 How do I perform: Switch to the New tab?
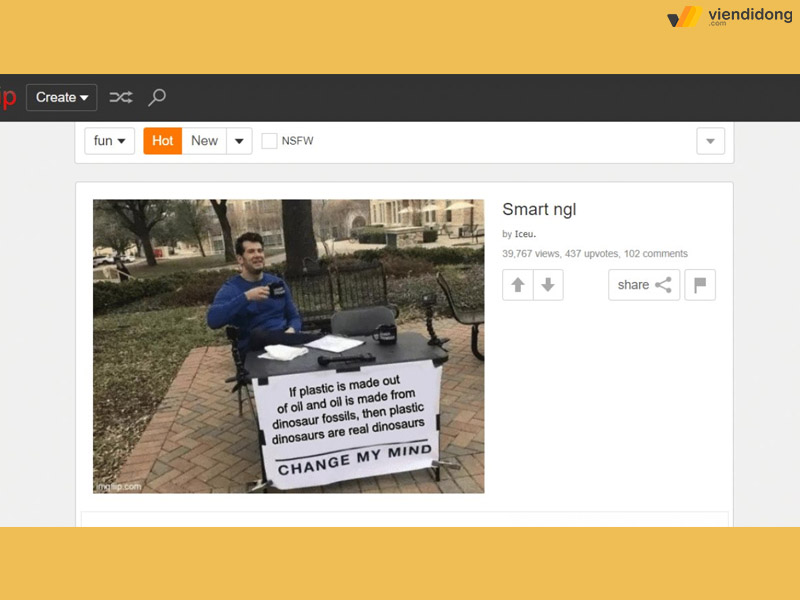point(204,141)
